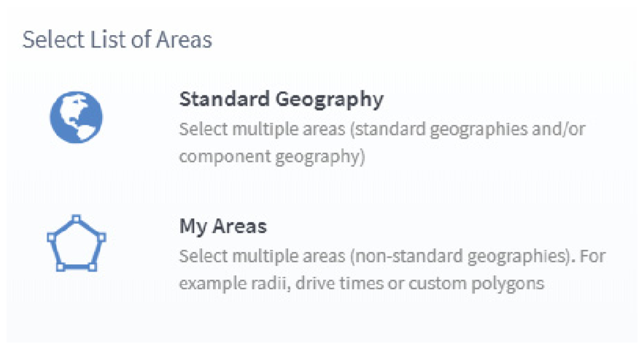Image resolution: width=644 pixels, height=349 pixels.
Task: Click bottom-left node of the polygon icon
Action: (61, 267)
